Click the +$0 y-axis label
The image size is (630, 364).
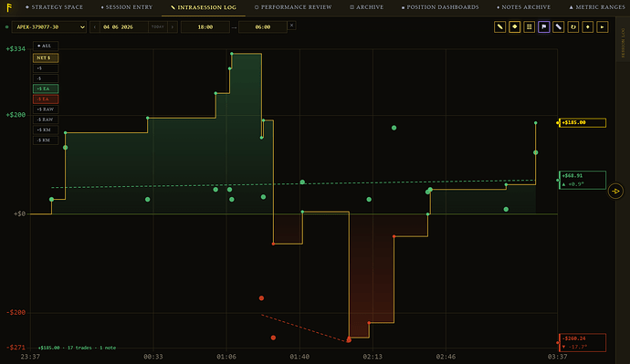click(20, 213)
